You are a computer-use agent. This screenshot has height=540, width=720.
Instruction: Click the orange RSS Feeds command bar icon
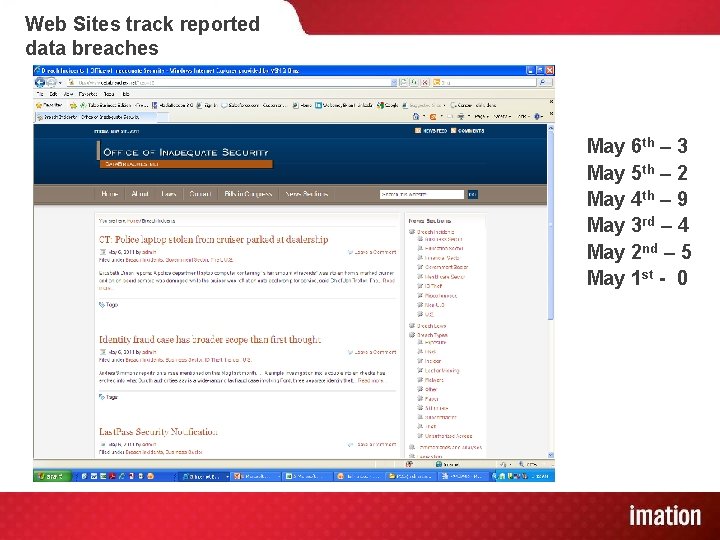[433, 117]
